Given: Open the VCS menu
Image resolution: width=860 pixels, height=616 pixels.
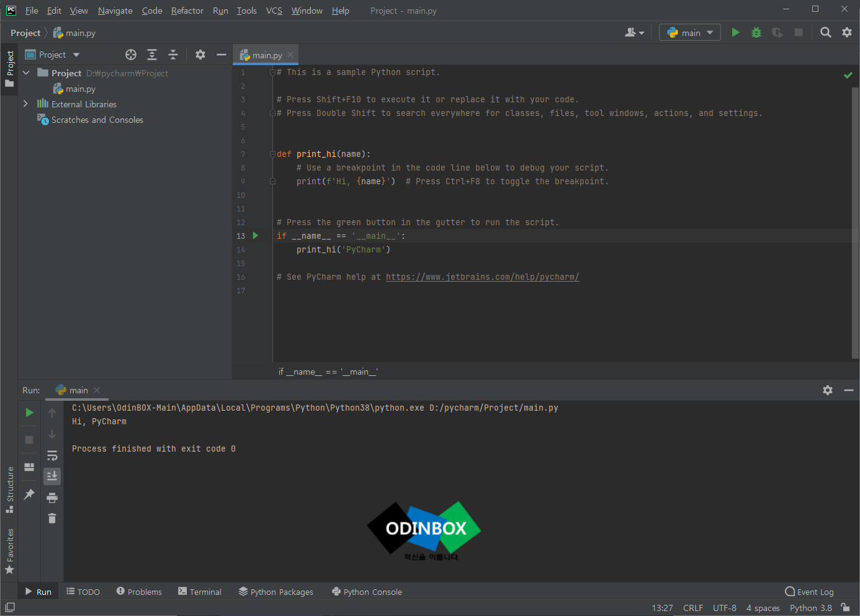Looking at the screenshot, I should [x=274, y=11].
